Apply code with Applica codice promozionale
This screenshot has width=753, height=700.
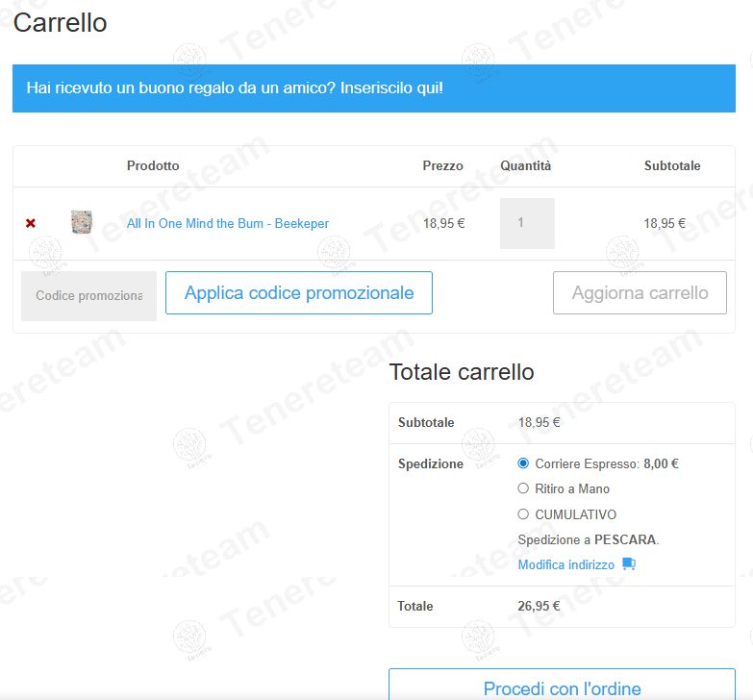pos(299,293)
